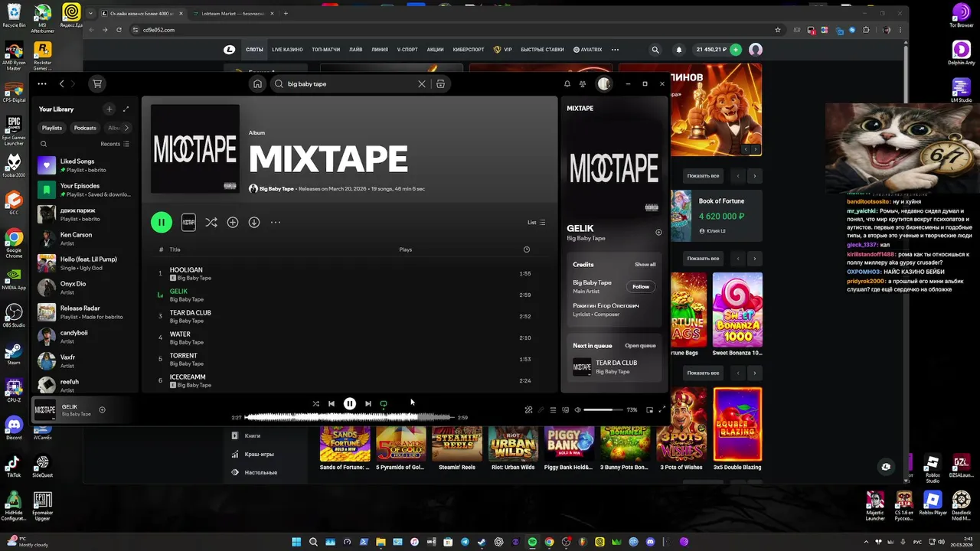Expand Your Library panel
The height and width of the screenshot is (551, 980).
126,109
